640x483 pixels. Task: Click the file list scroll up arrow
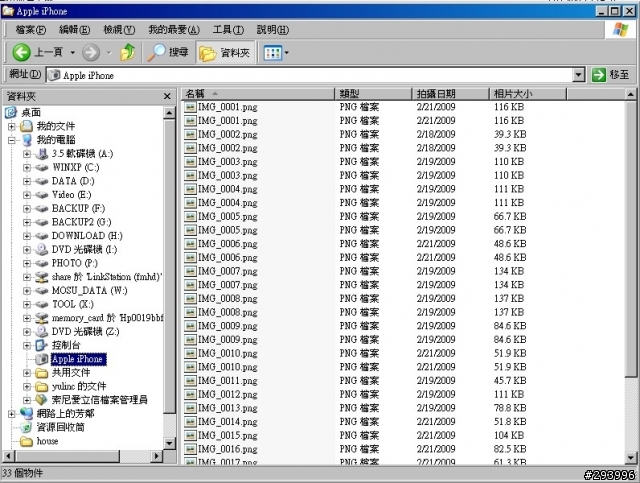point(631,95)
